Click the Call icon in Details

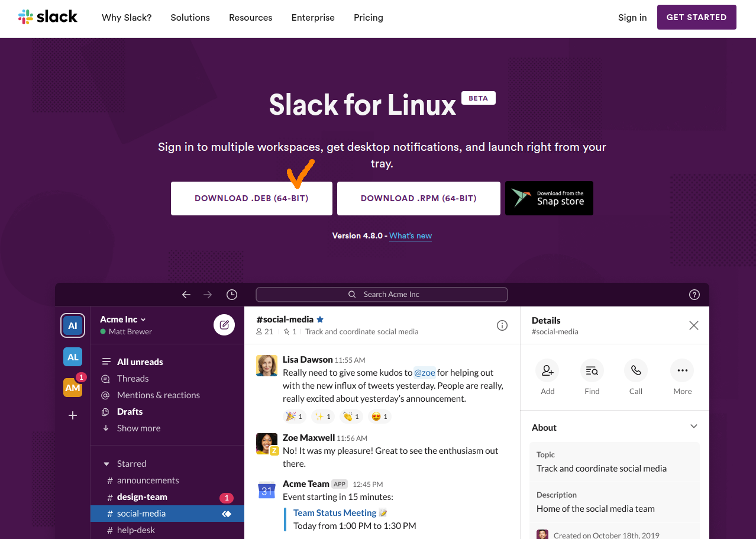pyautogui.click(x=636, y=371)
